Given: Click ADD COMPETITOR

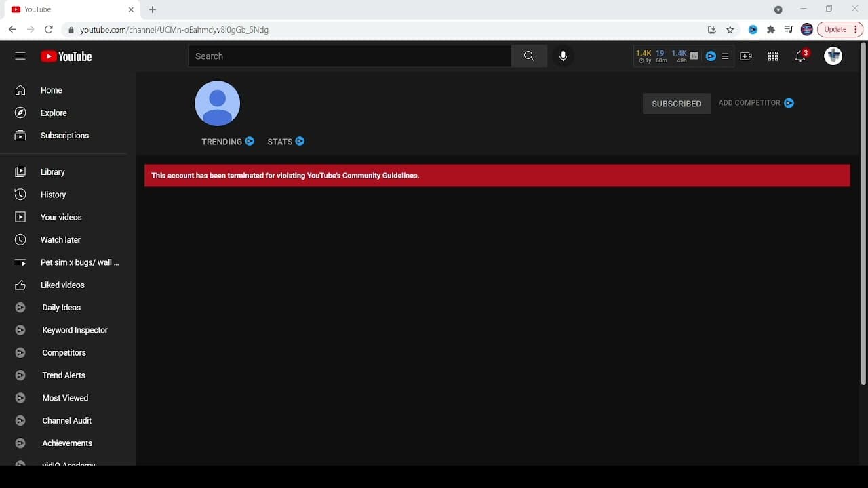Looking at the screenshot, I should (756, 103).
